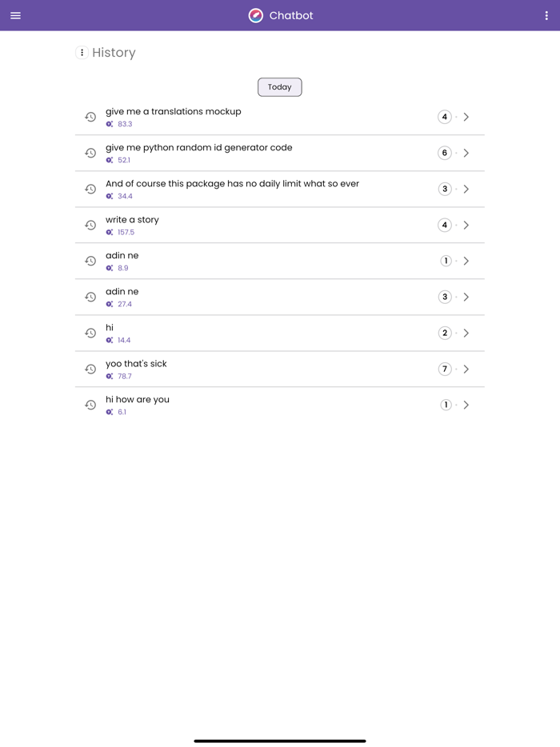The height and width of the screenshot is (747, 560).
Task: Open the three-dot menu in the top bar
Action: pyautogui.click(x=546, y=15)
